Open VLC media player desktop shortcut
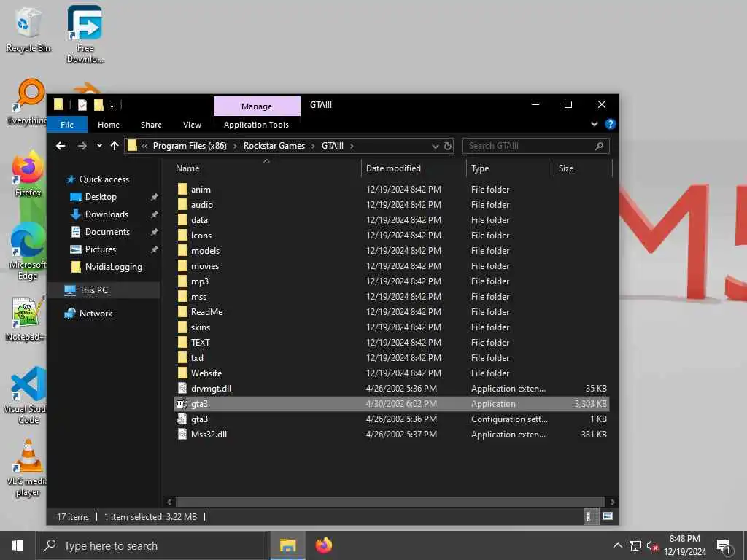 point(28,469)
